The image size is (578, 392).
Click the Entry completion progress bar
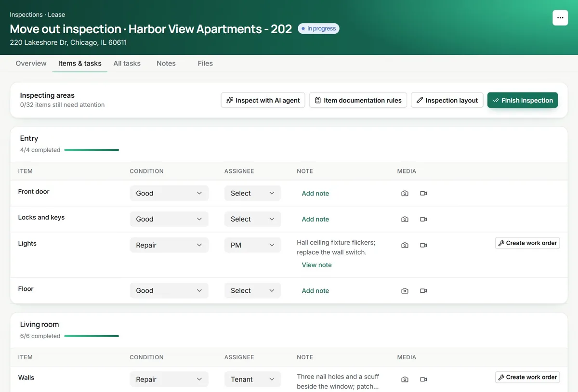(92, 150)
